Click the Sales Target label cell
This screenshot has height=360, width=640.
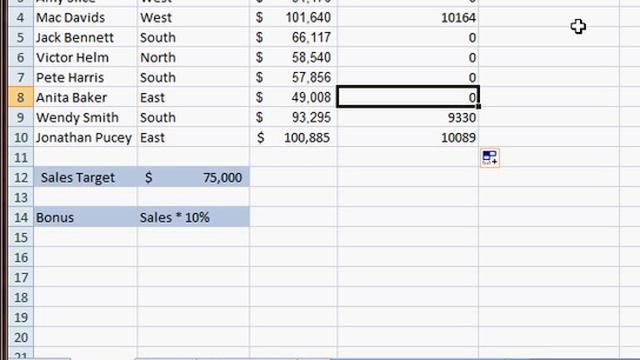(x=85, y=178)
